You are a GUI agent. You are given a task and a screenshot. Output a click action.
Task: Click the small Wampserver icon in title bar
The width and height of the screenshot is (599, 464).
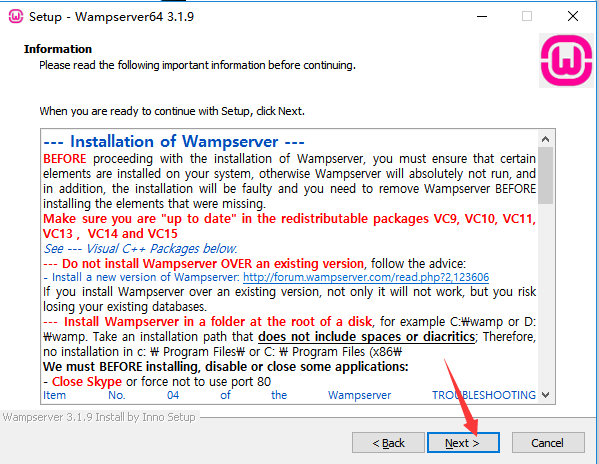(x=16, y=16)
